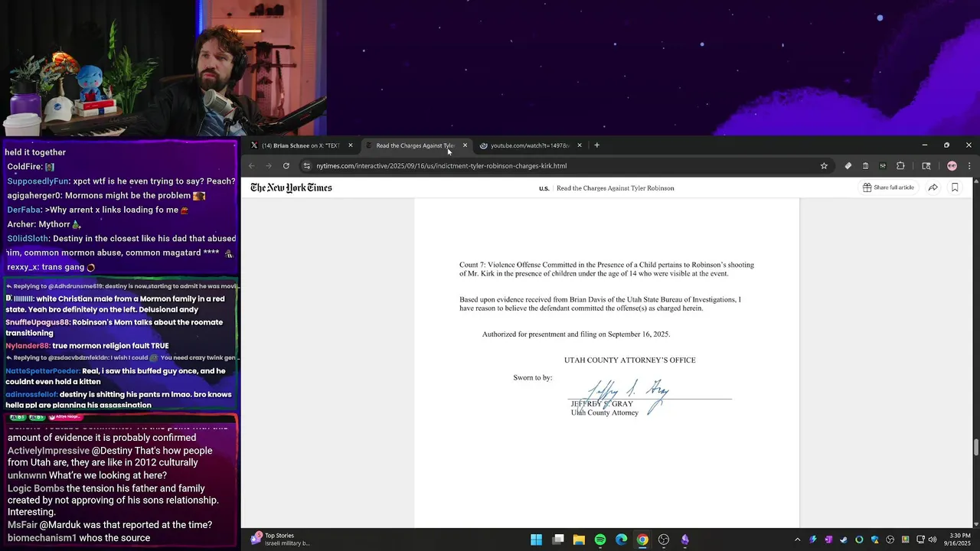
Task: Click UTAH COUNTY ATTORNEY'S OFFICE text
Action: (630, 360)
